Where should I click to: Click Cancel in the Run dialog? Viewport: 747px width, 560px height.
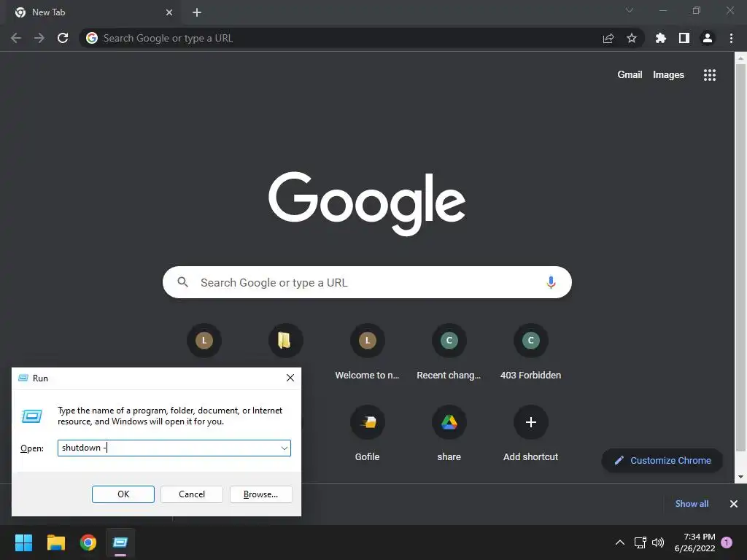pyautogui.click(x=192, y=494)
